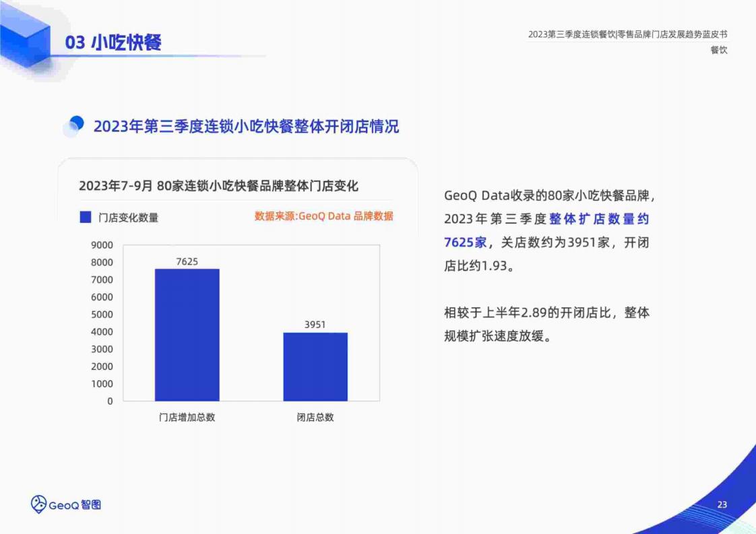Screen dimensions: 756x534
Task: Click the orange text '数据来源:GeoQ Data 品牌数据'
Action: click(x=324, y=216)
